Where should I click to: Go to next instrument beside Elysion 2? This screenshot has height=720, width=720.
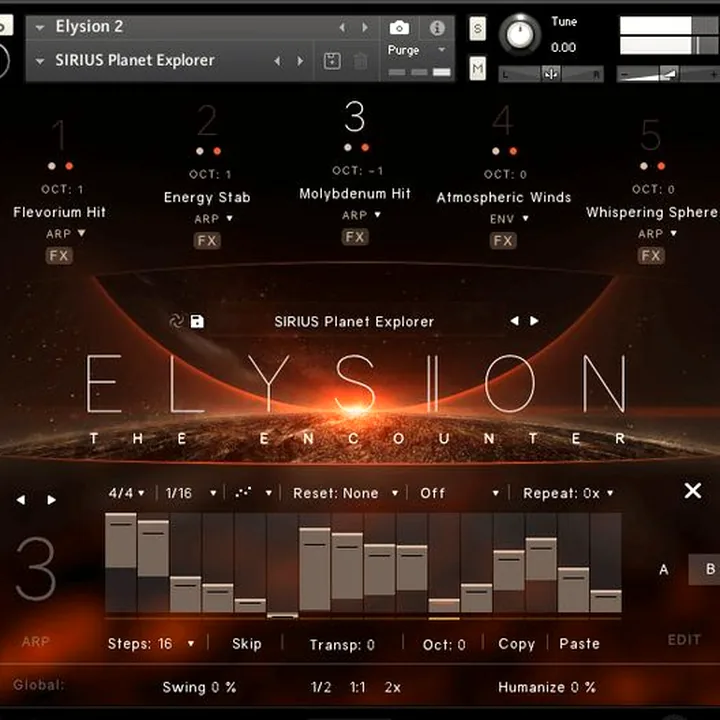pos(365,28)
